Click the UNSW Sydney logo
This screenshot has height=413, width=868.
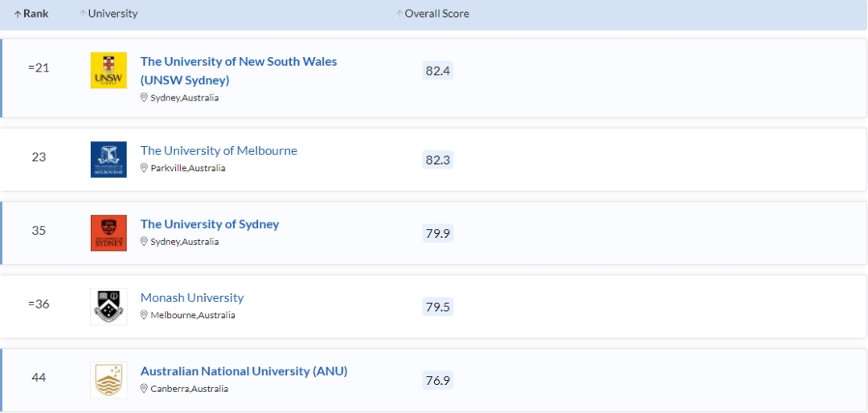point(108,71)
